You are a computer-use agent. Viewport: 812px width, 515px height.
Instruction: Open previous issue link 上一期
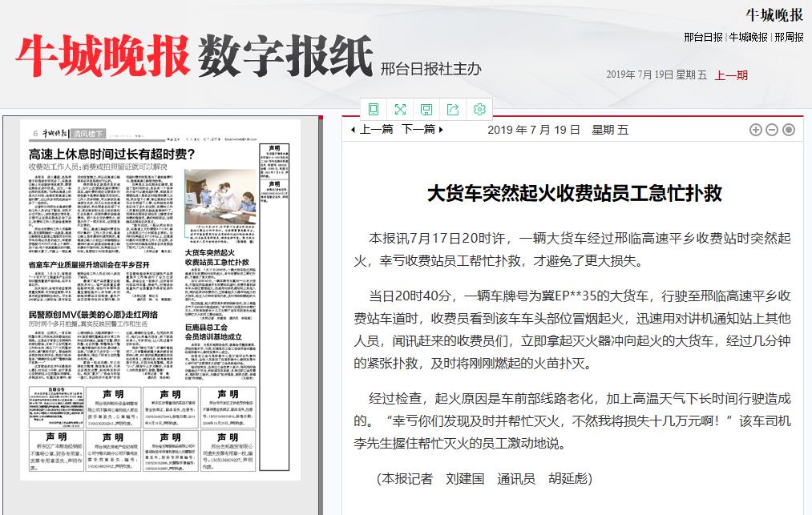(x=731, y=75)
